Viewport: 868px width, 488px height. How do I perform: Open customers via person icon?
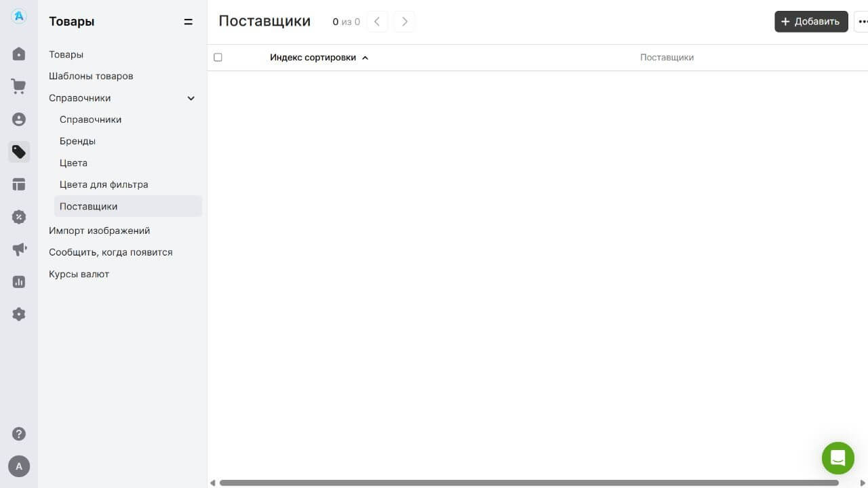click(19, 119)
